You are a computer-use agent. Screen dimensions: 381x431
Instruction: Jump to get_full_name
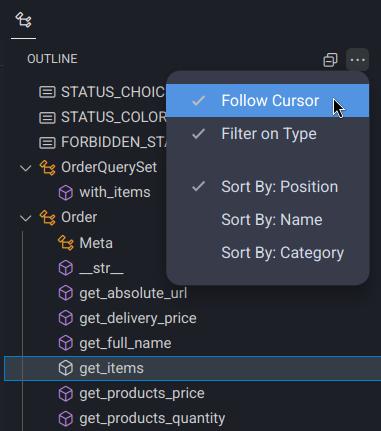[125, 343]
